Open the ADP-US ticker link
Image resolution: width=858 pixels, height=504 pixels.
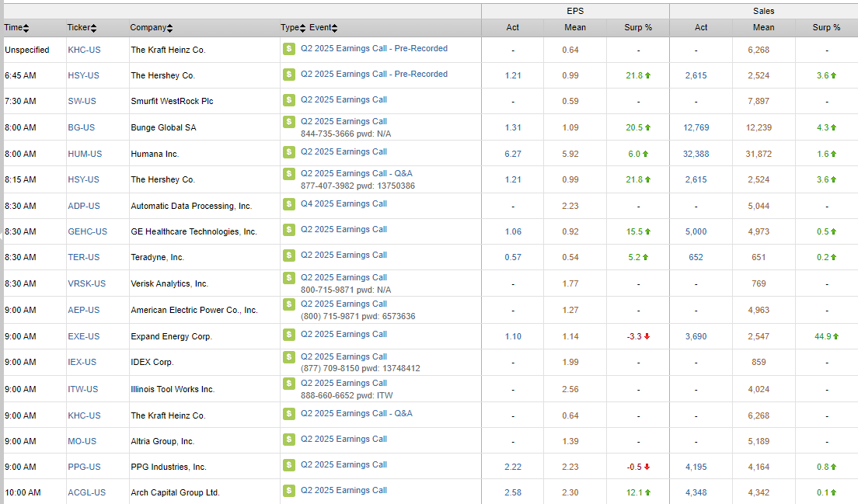tap(84, 206)
